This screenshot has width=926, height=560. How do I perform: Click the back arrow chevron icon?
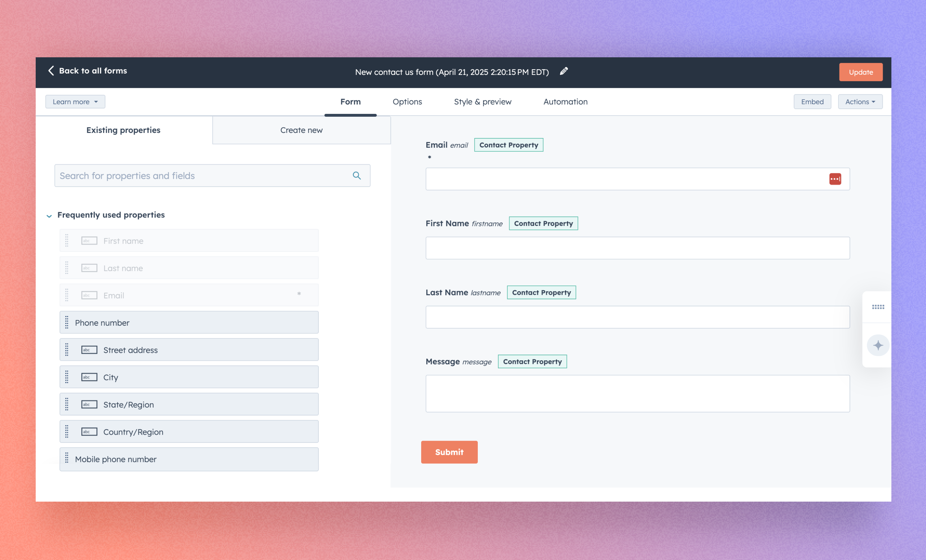[51, 71]
